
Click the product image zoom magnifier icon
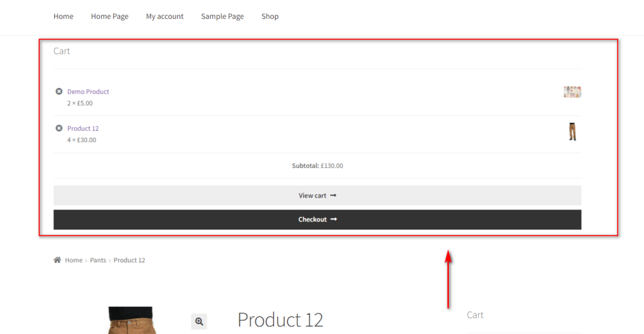point(199,321)
